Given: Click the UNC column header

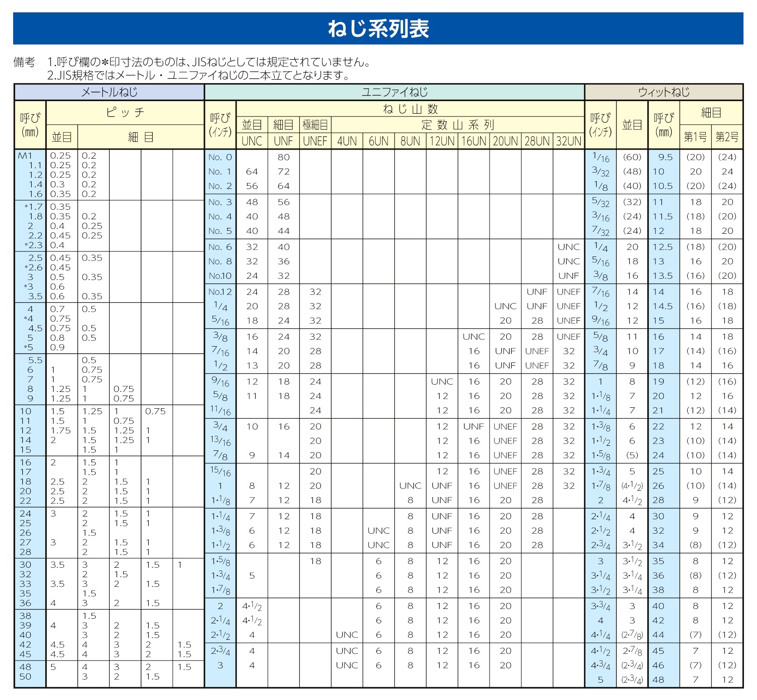Looking at the screenshot, I should (252, 141).
